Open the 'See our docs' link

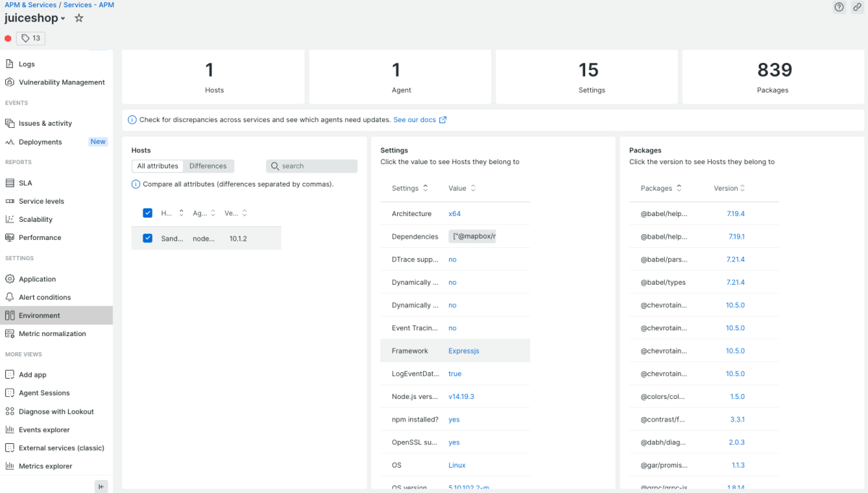[420, 120]
